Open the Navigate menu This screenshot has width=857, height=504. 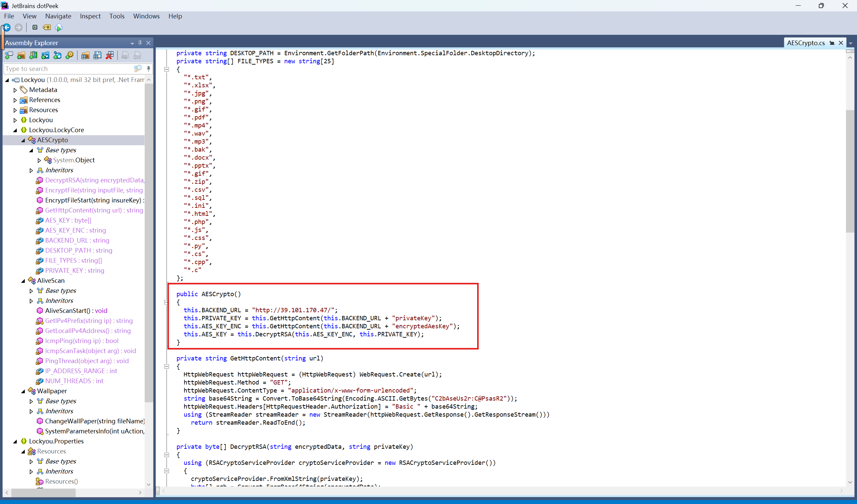click(58, 16)
